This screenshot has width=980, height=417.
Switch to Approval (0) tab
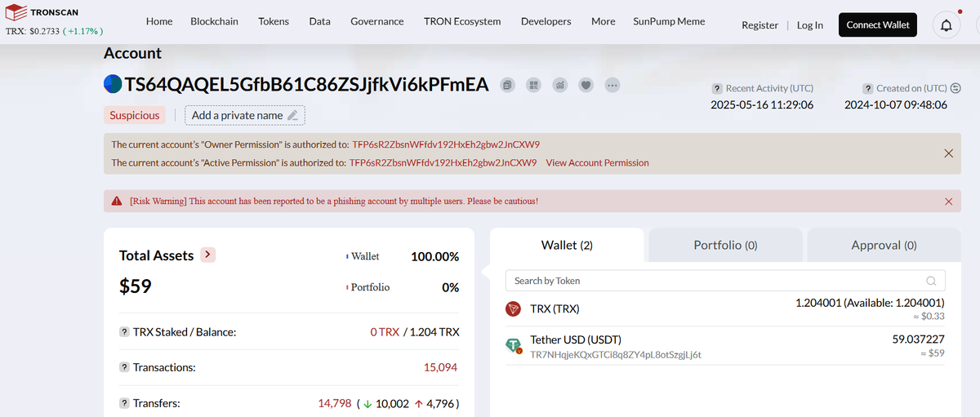pos(884,245)
